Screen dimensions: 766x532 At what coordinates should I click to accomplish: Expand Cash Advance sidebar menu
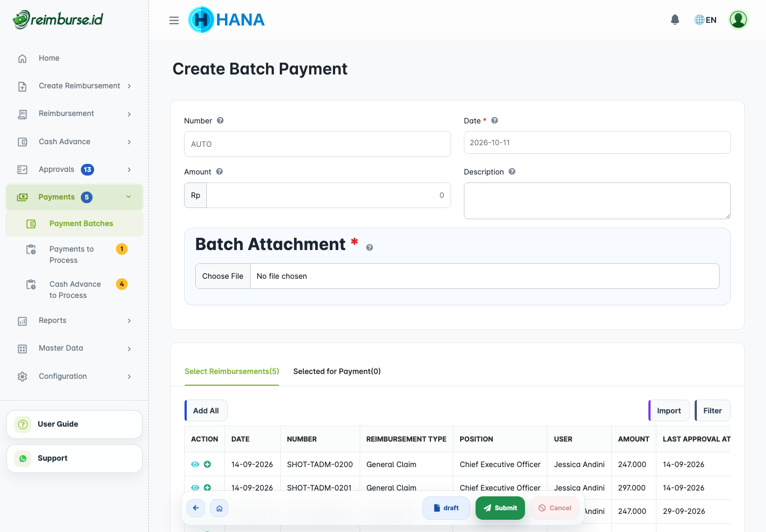(74, 142)
